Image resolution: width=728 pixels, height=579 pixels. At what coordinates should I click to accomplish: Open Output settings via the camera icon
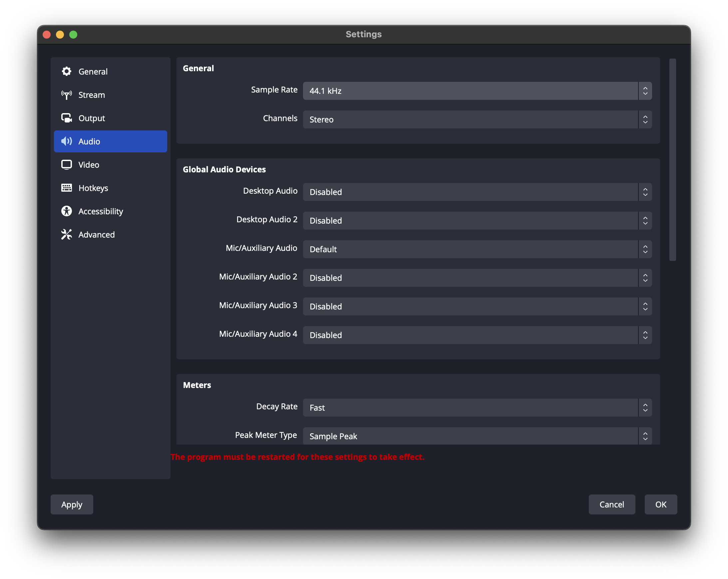tap(67, 118)
